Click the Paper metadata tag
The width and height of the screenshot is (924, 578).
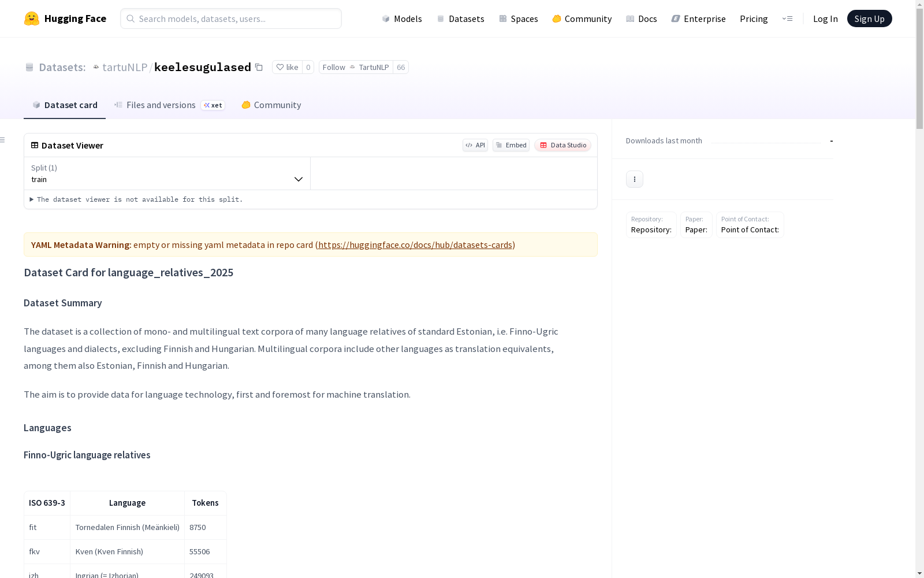[696, 225]
